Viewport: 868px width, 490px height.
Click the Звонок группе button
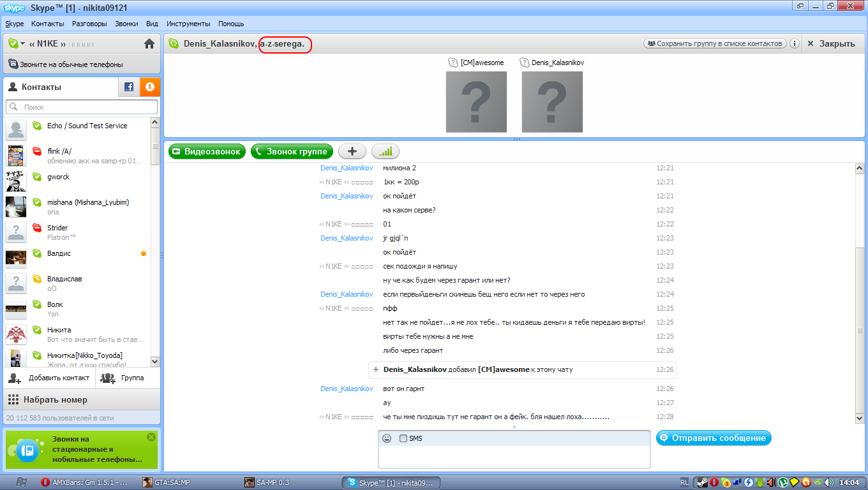pyautogui.click(x=292, y=151)
